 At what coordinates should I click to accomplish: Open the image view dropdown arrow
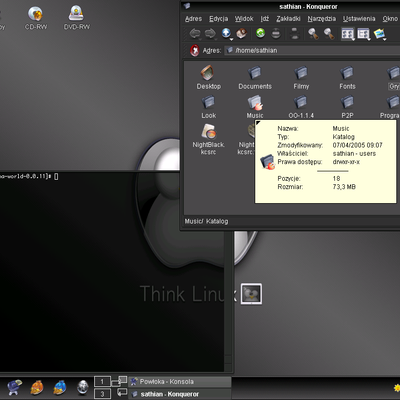click(384, 39)
